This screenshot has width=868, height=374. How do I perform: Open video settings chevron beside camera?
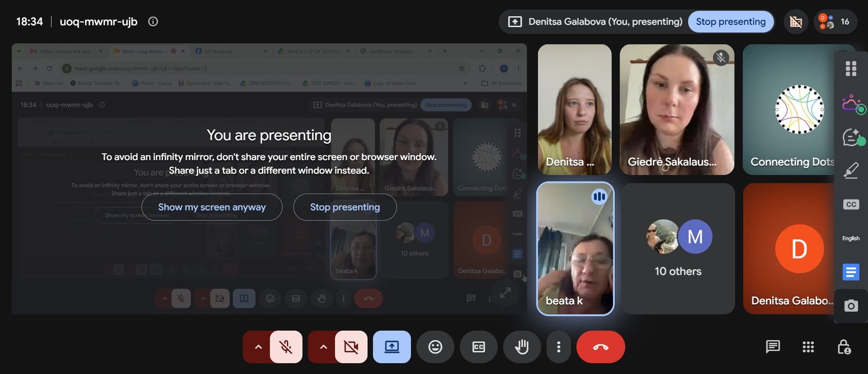click(323, 347)
